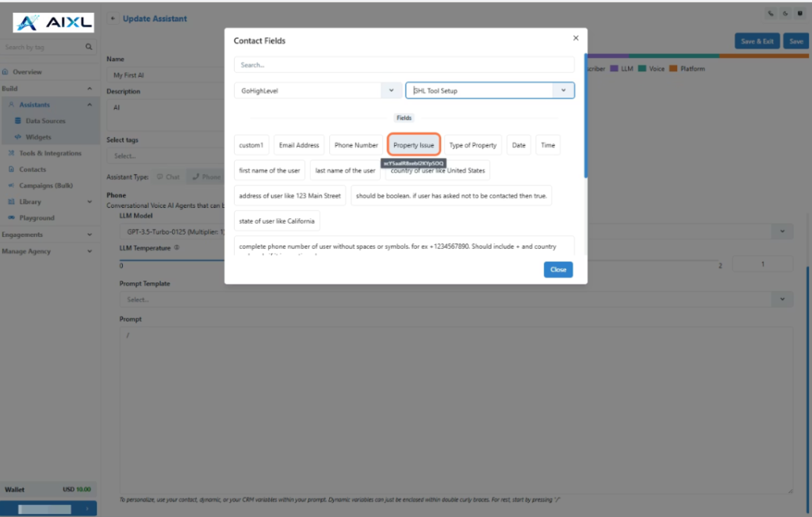Viewport: 812px width, 517px height.
Task: Click the blue Close button
Action: [x=558, y=270]
